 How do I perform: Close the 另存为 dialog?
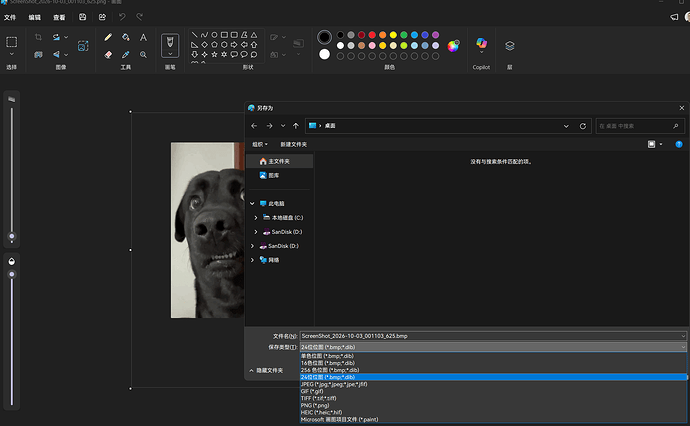point(682,108)
